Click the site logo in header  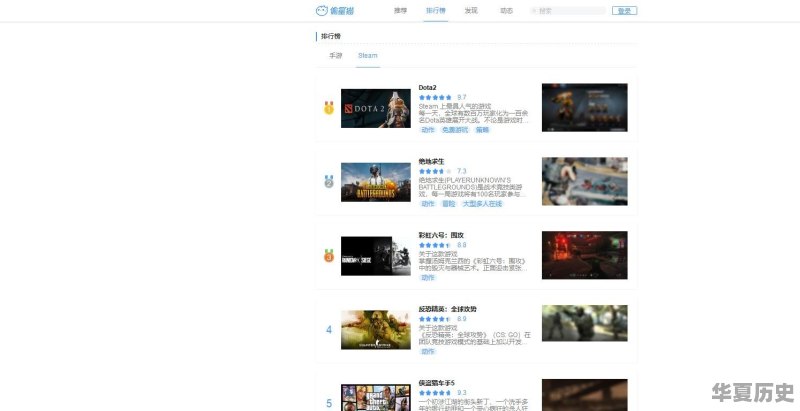(335, 11)
